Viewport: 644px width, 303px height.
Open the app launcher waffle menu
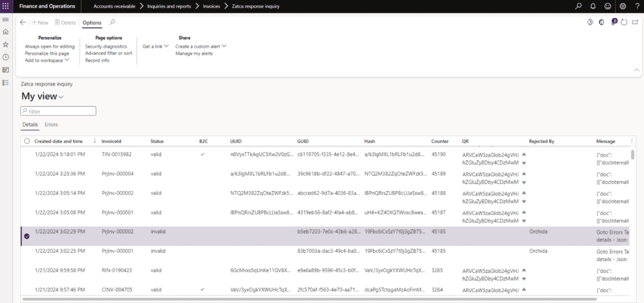click(x=5, y=6)
